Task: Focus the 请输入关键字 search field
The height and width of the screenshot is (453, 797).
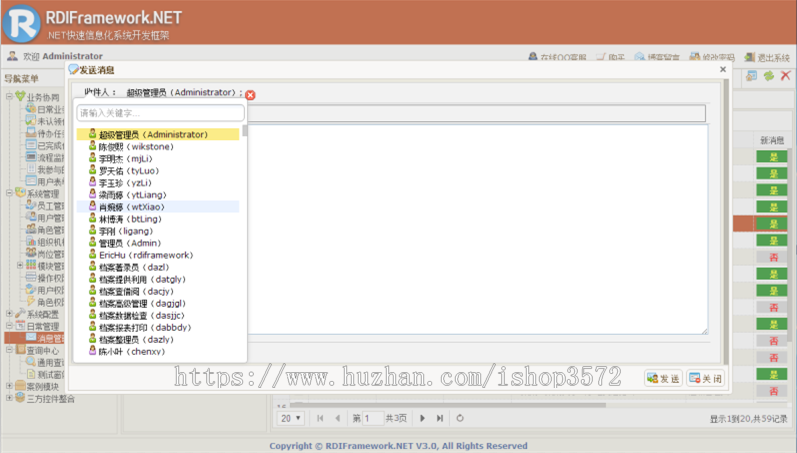Action: (160, 113)
